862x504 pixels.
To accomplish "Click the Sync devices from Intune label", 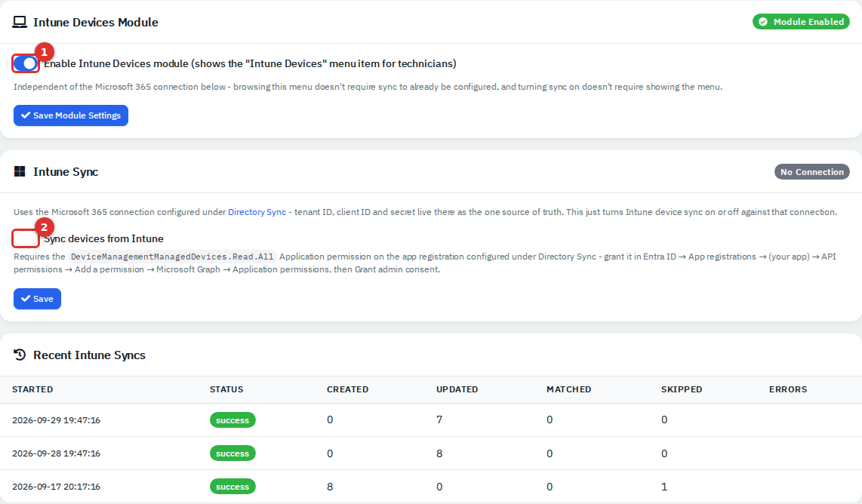I will coord(103,238).
